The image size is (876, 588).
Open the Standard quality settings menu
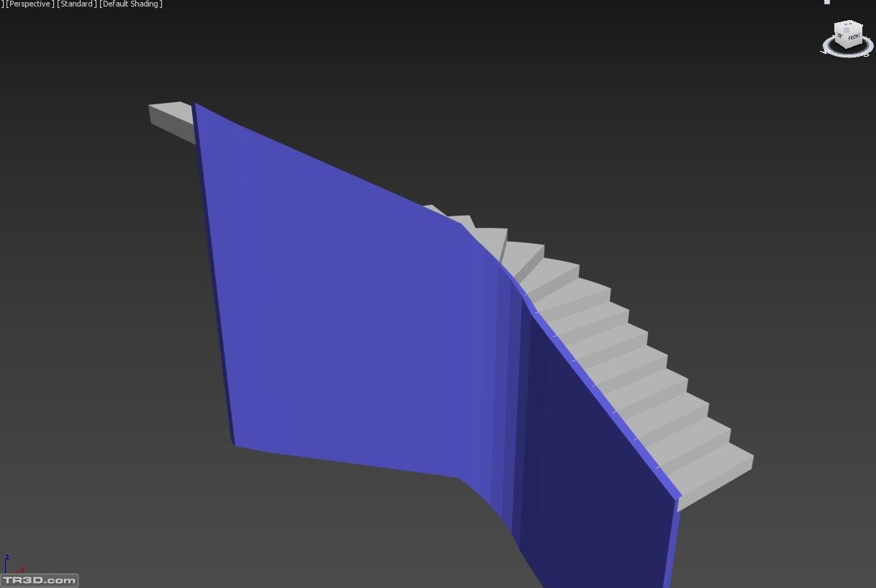coord(76,4)
